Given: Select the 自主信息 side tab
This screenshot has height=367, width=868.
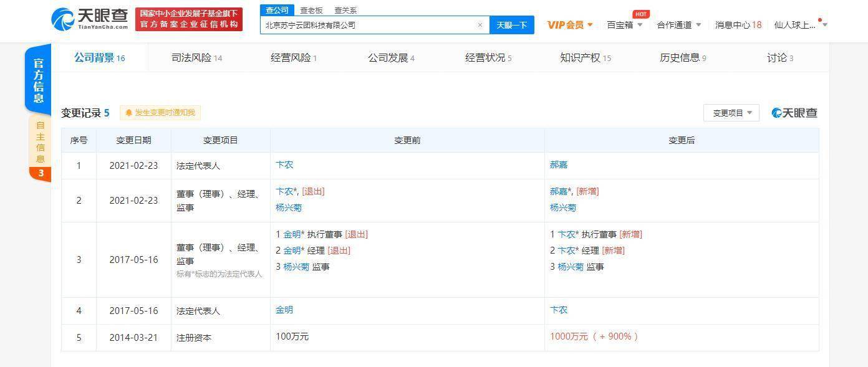Looking at the screenshot, I should [40, 142].
